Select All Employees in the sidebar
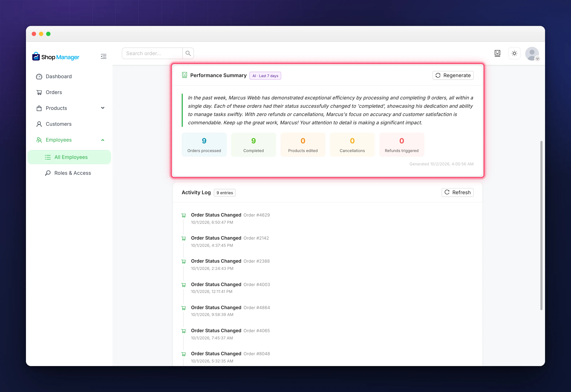571x392 pixels. (69, 157)
